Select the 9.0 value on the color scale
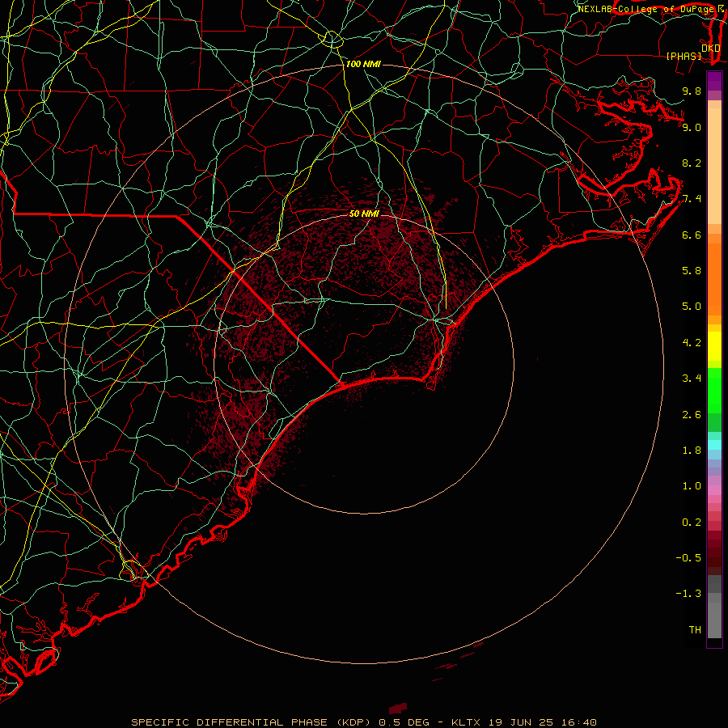The image size is (728, 728). pyautogui.click(x=692, y=127)
